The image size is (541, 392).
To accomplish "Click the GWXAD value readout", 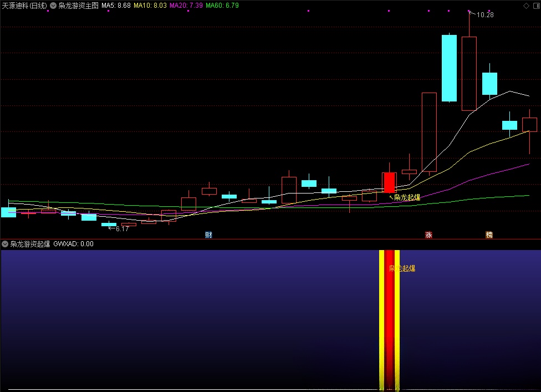I will [x=73, y=243].
